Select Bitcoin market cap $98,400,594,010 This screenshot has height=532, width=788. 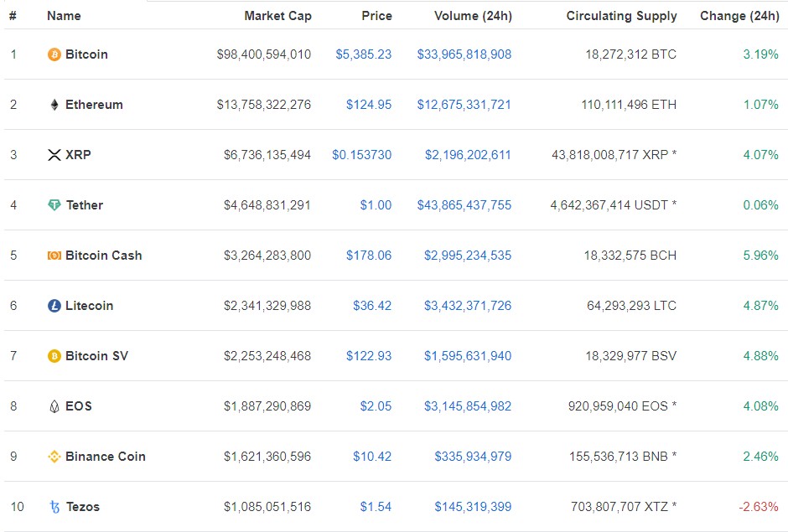pos(264,54)
